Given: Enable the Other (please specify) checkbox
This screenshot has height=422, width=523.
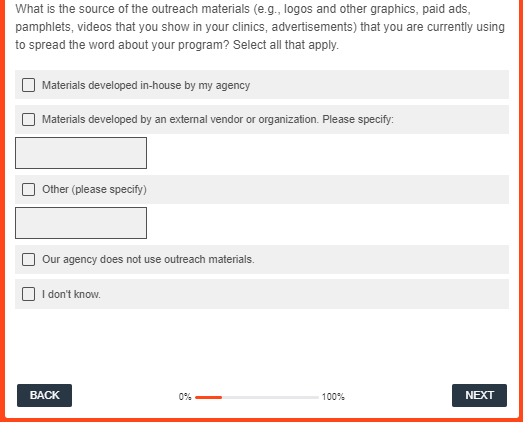Looking at the screenshot, I should (28, 189).
